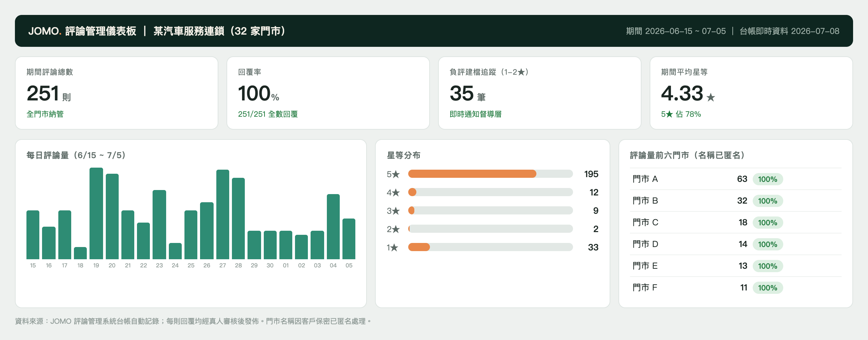Select the bar for July 04
The width and height of the screenshot is (868, 340).
pos(333,227)
